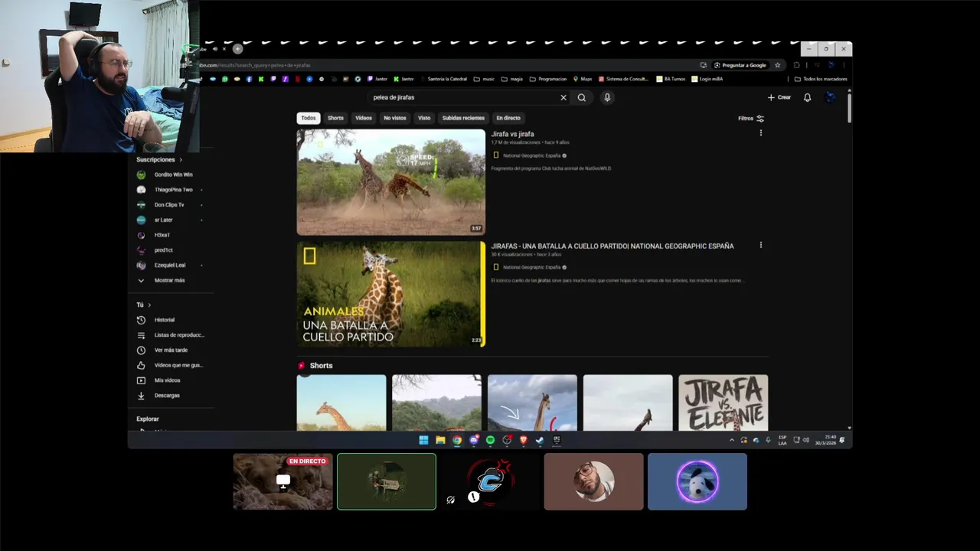Image resolution: width=980 pixels, height=551 pixels.
Task: Bookmark this page with the star icon
Action: point(777,65)
